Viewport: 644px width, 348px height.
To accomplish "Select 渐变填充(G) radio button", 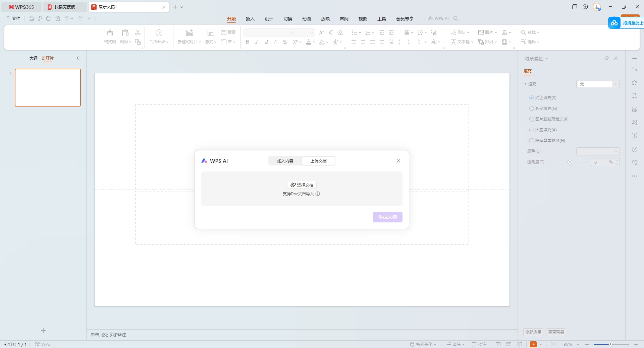I will [532, 109].
